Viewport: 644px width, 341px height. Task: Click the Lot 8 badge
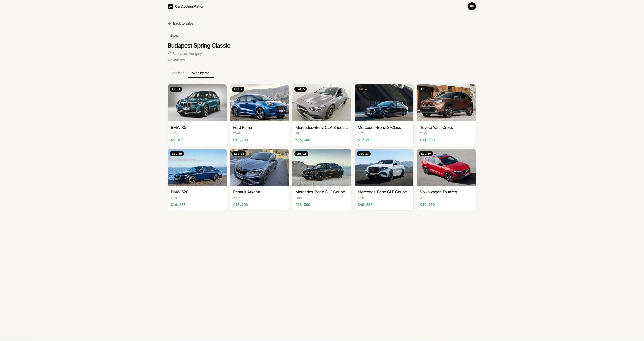[425, 89]
